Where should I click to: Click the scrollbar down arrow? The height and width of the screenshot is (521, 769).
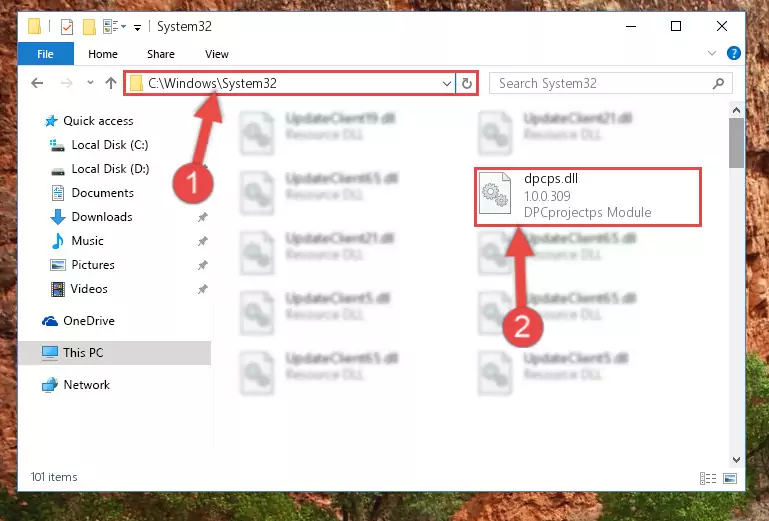pos(736,460)
